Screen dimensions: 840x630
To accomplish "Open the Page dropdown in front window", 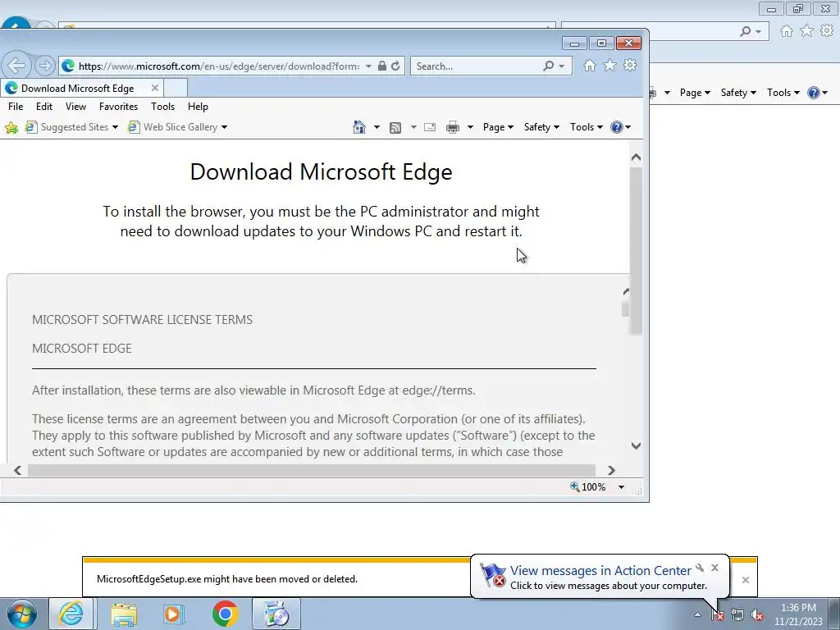I will tap(498, 127).
